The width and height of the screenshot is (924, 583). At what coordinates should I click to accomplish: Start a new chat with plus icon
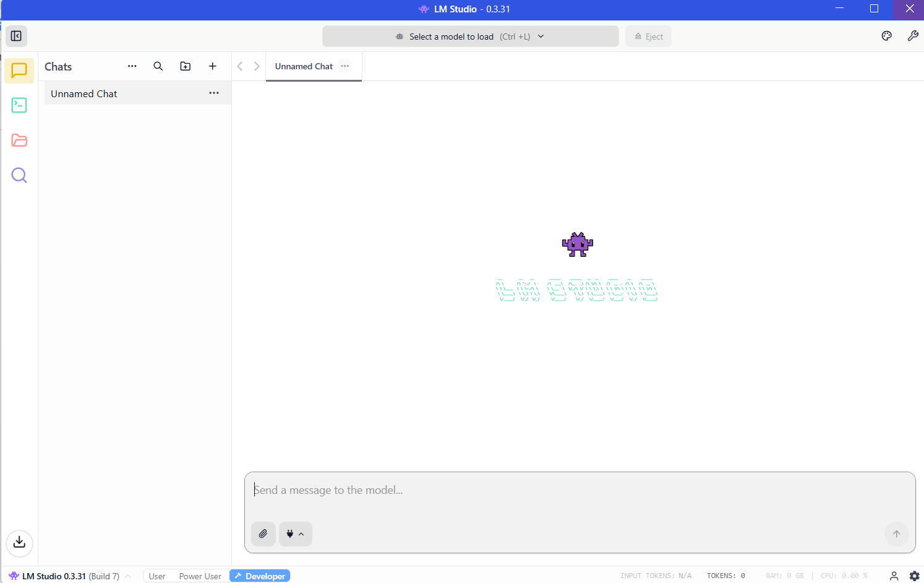pyautogui.click(x=213, y=66)
